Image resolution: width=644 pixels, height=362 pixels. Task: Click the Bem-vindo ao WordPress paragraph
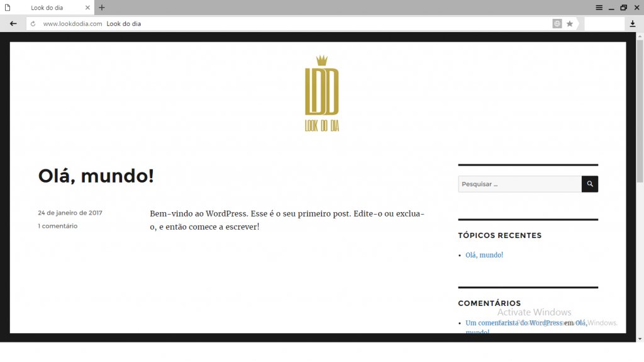pyautogui.click(x=287, y=220)
